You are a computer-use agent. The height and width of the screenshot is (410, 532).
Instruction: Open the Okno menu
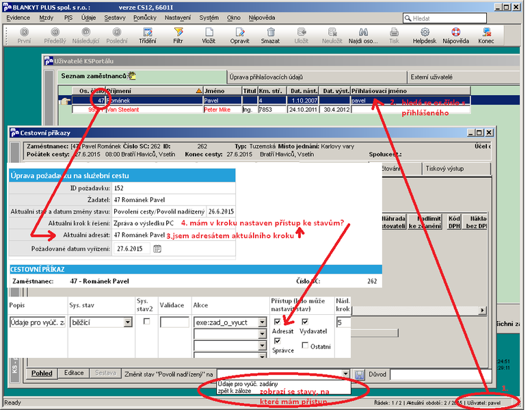pos(234,18)
